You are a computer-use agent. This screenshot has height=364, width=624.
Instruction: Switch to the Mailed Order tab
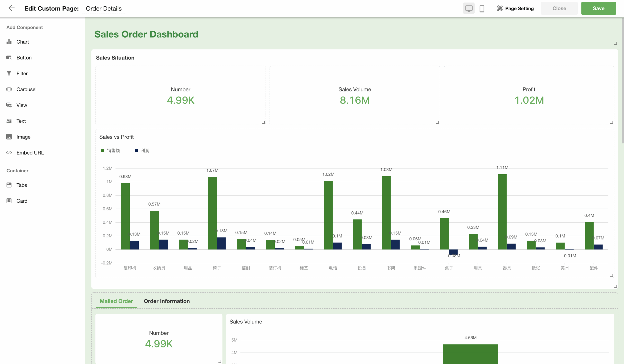click(116, 301)
